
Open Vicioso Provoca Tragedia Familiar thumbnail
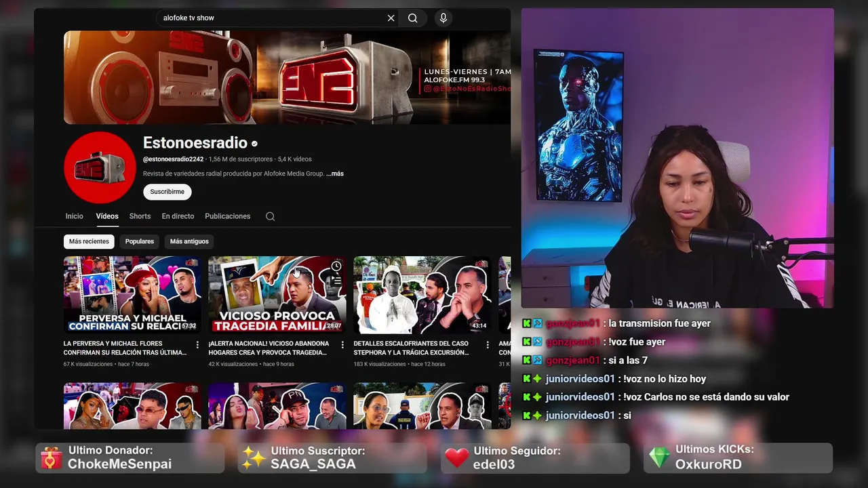pos(277,295)
